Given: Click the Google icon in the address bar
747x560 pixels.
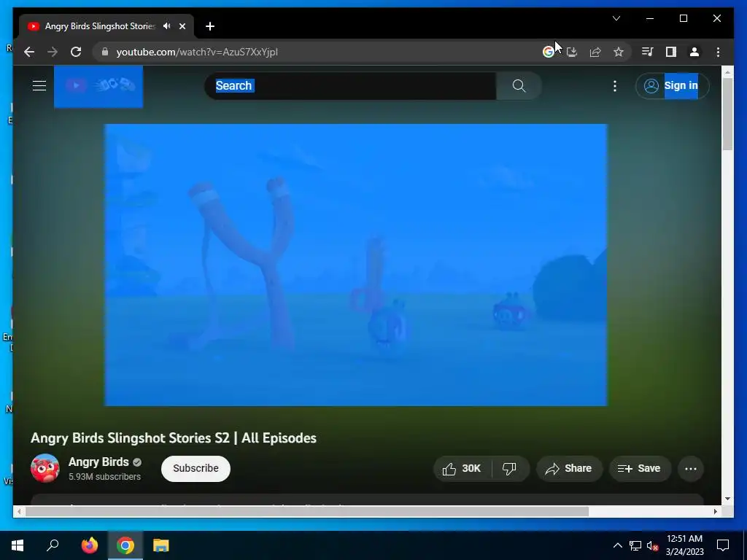Looking at the screenshot, I should click(549, 52).
